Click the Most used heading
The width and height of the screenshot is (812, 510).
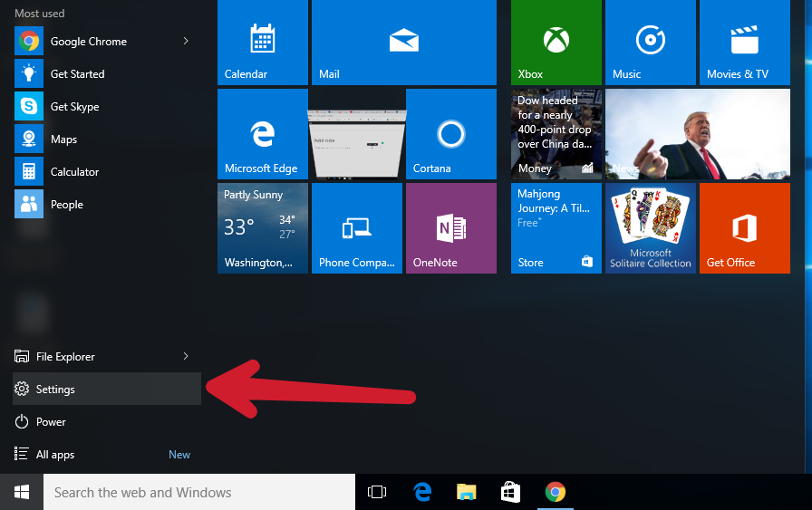point(39,14)
